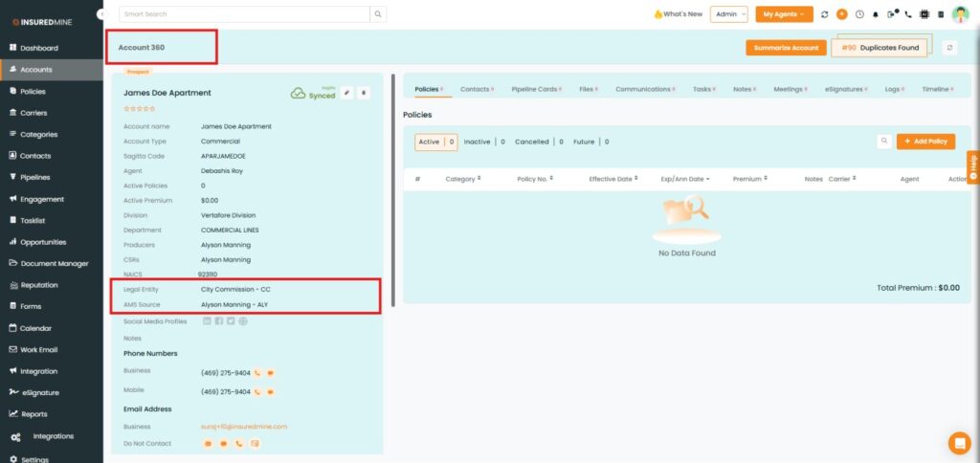Click the search icon in Policies panel
Viewport: 980px width, 463px height.
pyautogui.click(x=885, y=142)
